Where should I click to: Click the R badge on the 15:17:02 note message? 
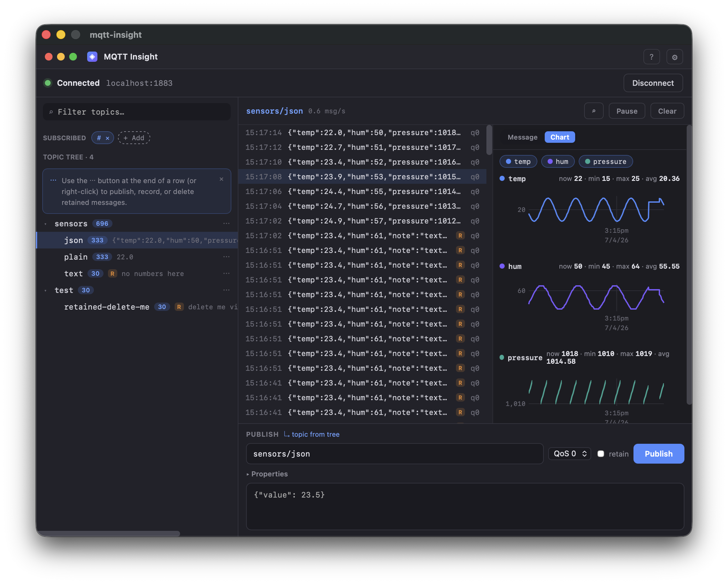click(x=460, y=236)
